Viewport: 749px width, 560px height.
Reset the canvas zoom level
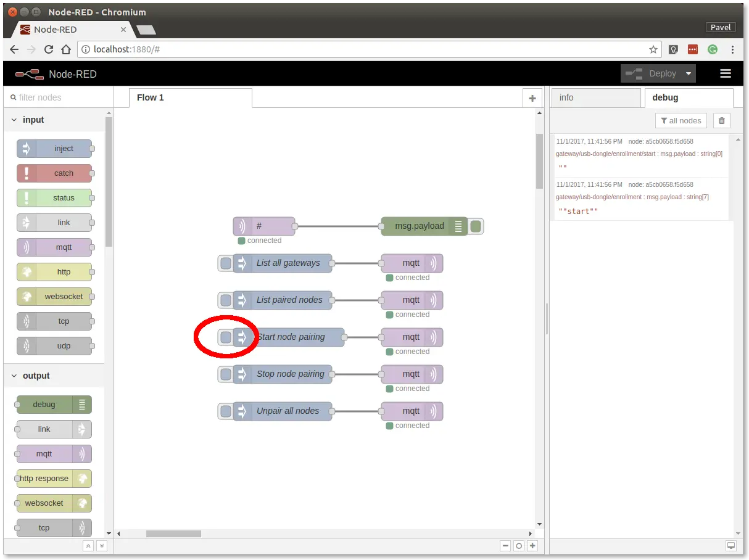(519, 546)
